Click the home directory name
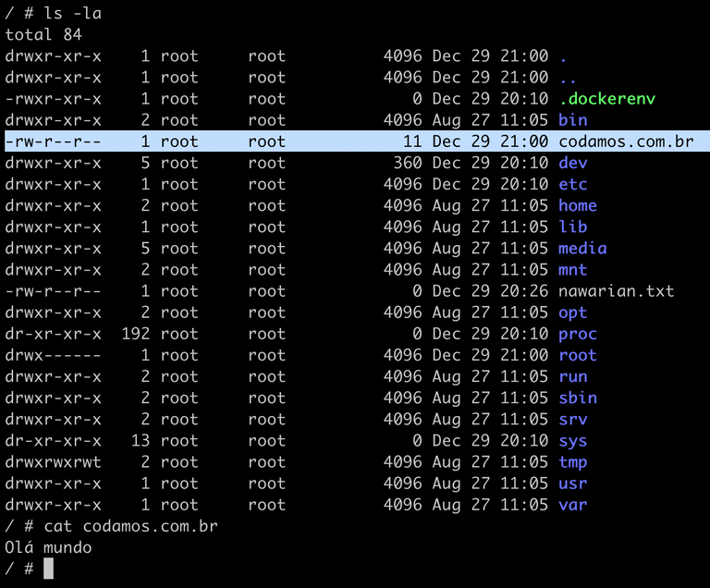Screen dimensions: 710x588 [x=577, y=205]
